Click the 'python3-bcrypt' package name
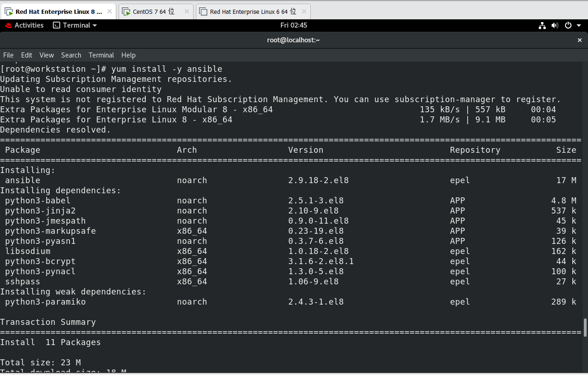 click(40, 261)
